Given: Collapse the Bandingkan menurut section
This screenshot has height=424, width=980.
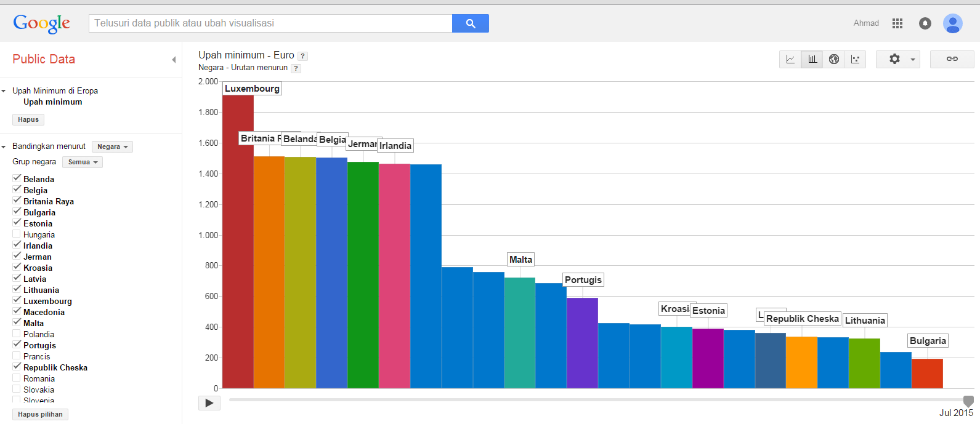Looking at the screenshot, I should click(x=4, y=146).
